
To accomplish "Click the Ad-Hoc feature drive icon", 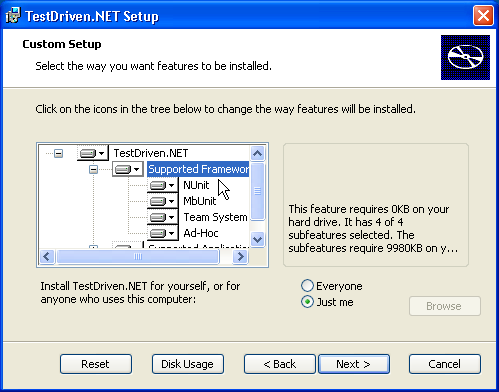I will 163,233.
